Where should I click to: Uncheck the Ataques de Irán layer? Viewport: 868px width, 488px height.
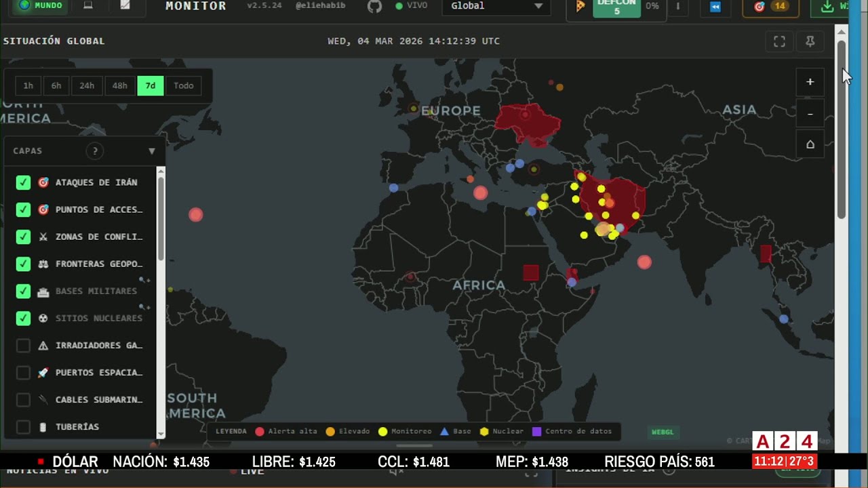[23, 182]
